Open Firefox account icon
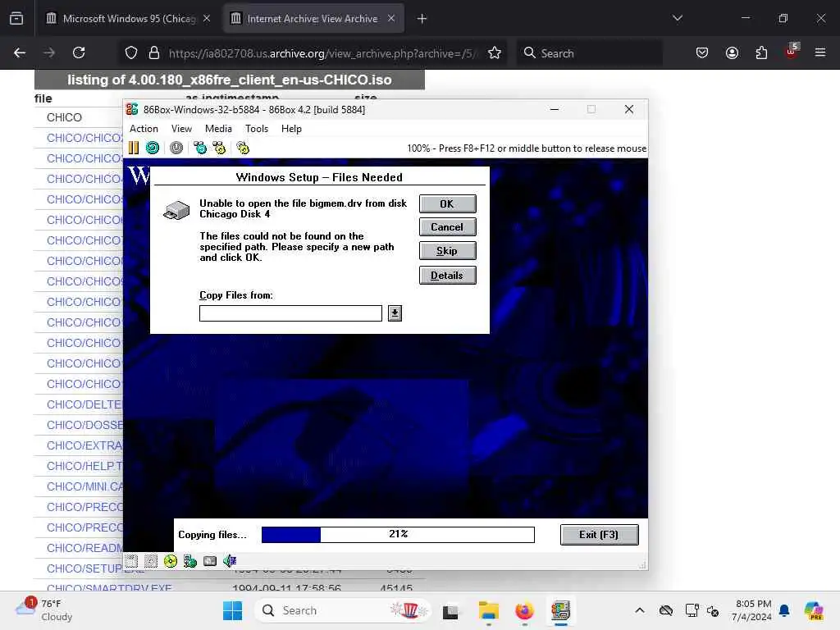840x630 pixels. pos(732,52)
